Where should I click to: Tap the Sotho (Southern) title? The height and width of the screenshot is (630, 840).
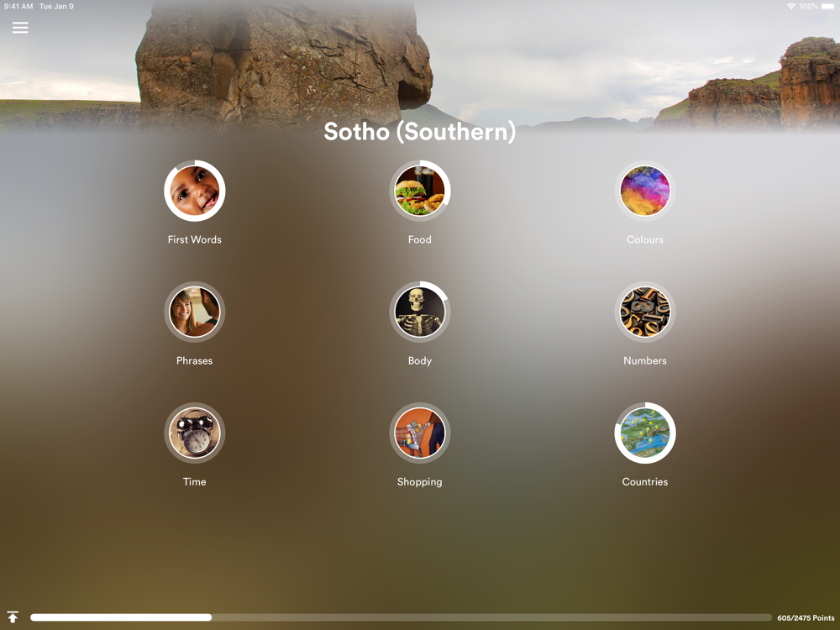[x=419, y=132]
